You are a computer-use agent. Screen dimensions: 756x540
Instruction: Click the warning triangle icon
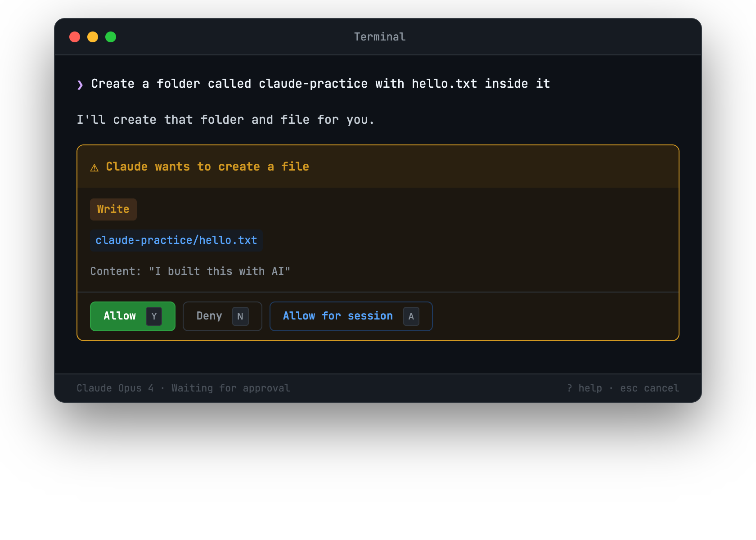coord(94,166)
